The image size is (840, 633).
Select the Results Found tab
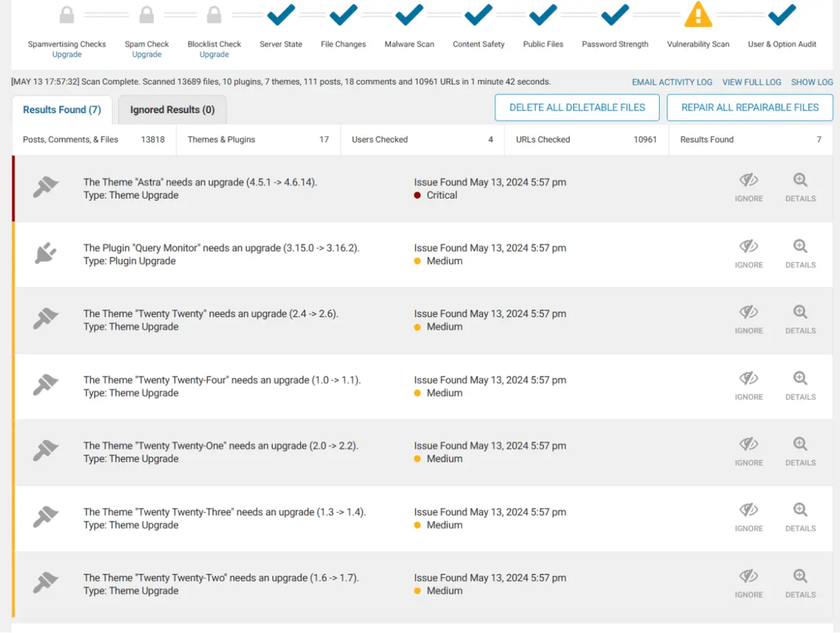click(x=62, y=109)
